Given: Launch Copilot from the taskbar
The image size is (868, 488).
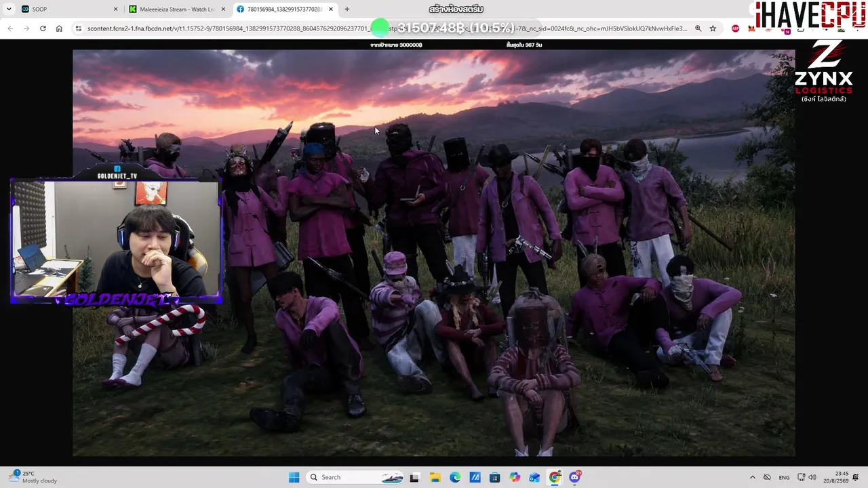Looking at the screenshot, I should click(515, 477).
